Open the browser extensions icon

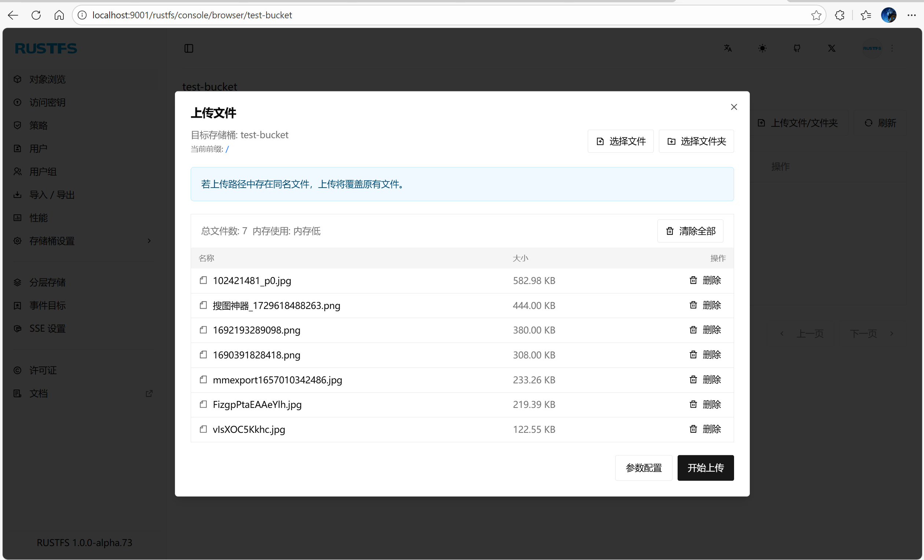point(840,15)
